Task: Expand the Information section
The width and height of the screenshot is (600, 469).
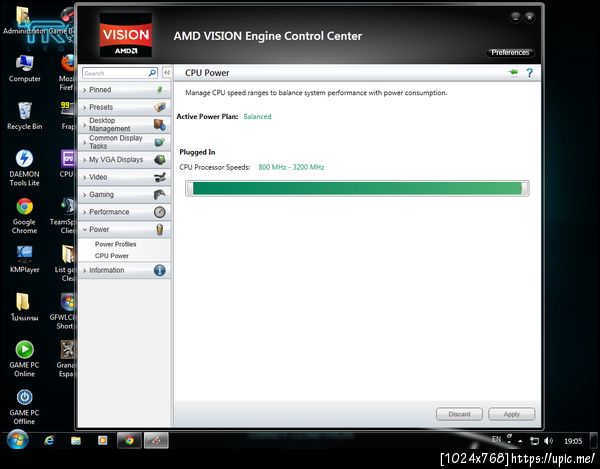Action: pyautogui.click(x=124, y=270)
